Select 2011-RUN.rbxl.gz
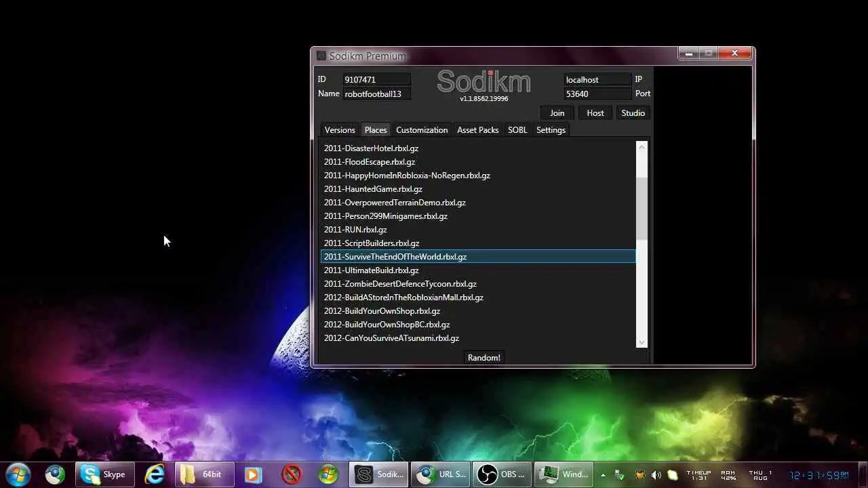 (x=478, y=230)
